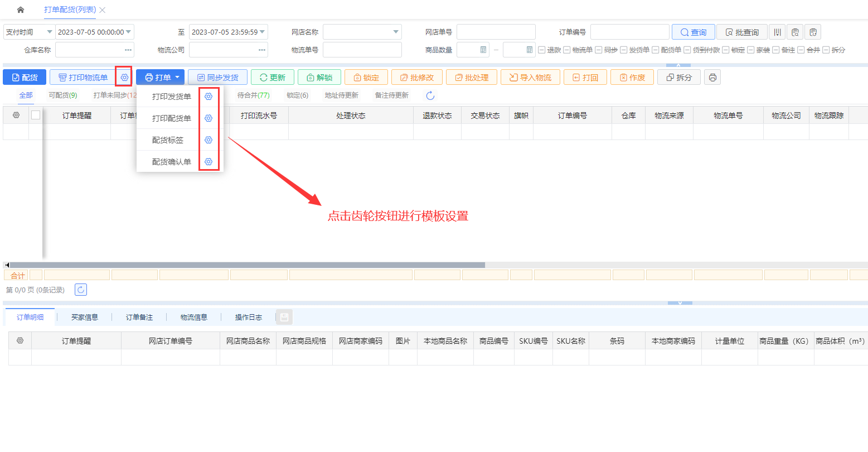This screenshot has height=452, width=868.
Task: Open template settings gear for 打印配货单
Action: (208, 118)
